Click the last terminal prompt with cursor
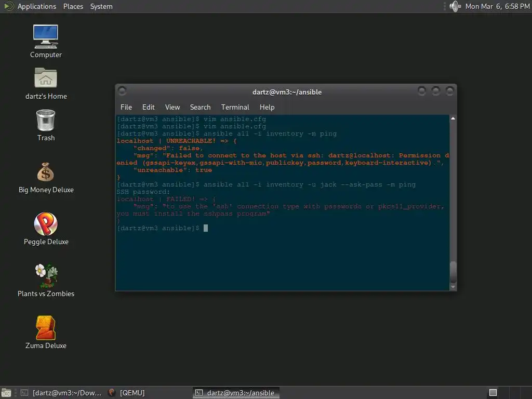 coord(162,229)
